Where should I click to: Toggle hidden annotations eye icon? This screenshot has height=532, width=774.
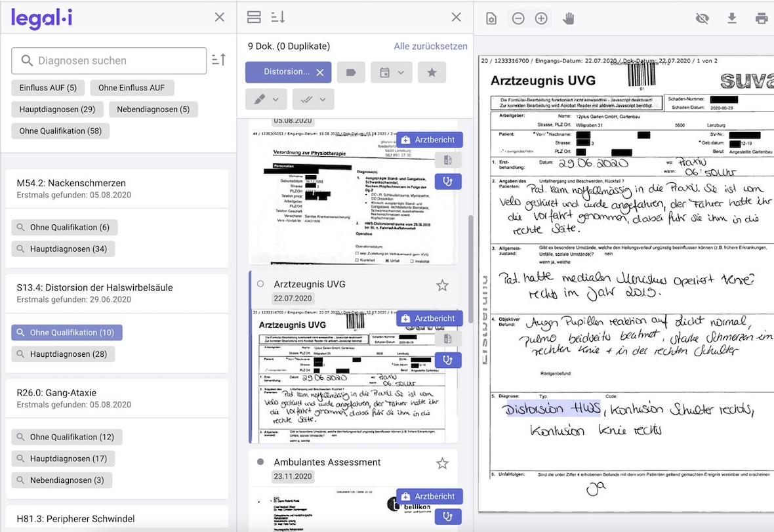click(x=702, y=19)
